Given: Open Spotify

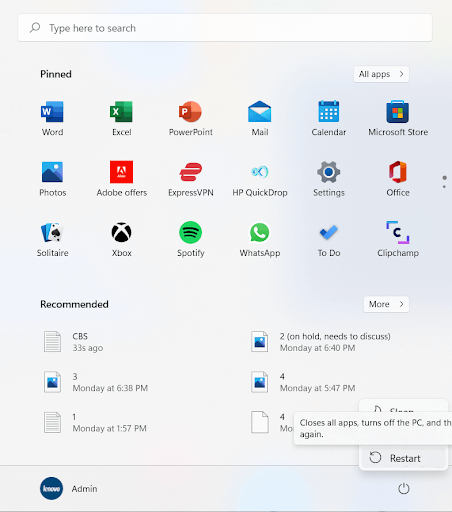Looking at the screenshot, I should (190, 239).
